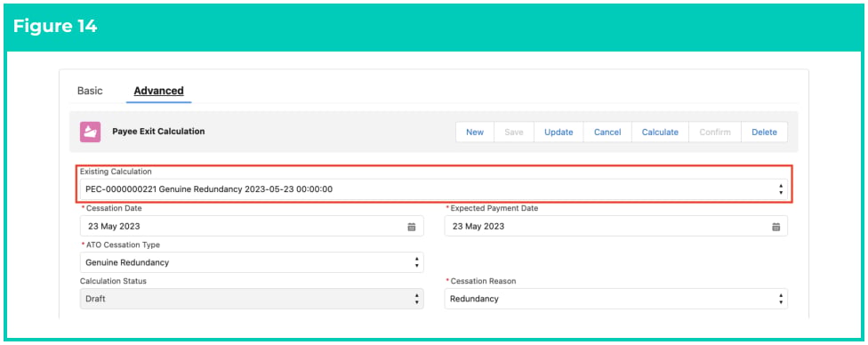Click the Cancel button
The image size is (868, 345).
(607, 132)
